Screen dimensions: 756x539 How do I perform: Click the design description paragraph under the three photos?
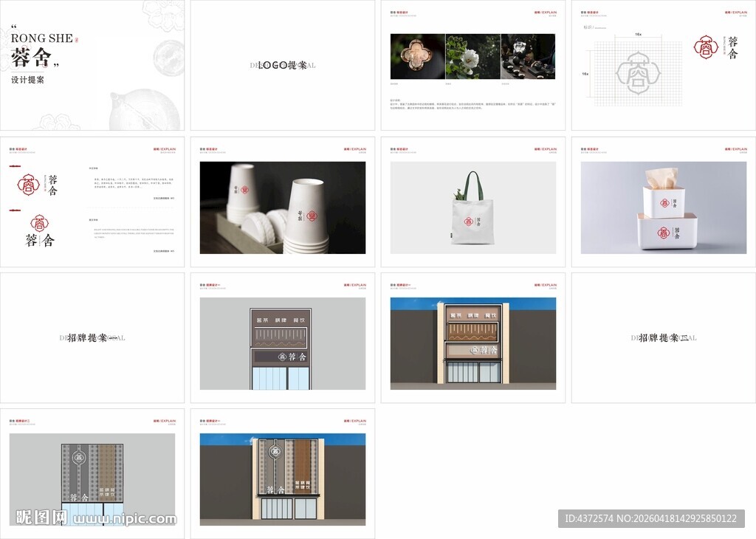click(472, 105)
